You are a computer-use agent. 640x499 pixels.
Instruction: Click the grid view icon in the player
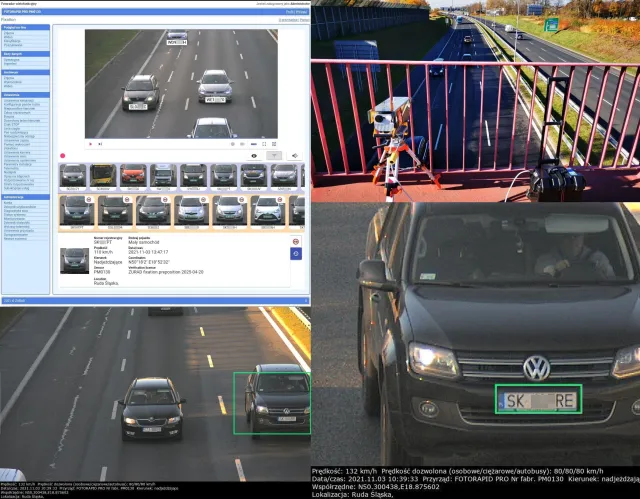coord(274,144)
